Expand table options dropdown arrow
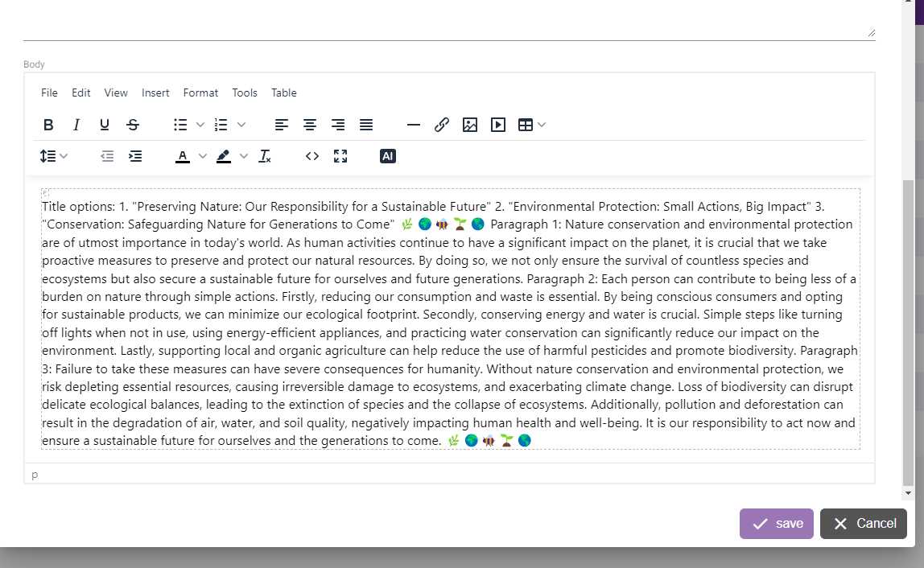This screenshot has height=568, width=924. (542, 125)
